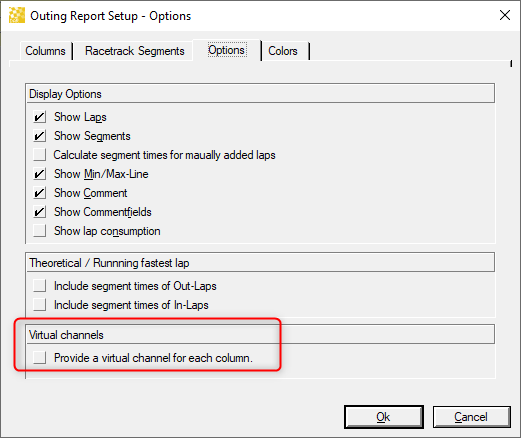Select the Options tab
521x438 pixels.
click(x=227, y=50)
